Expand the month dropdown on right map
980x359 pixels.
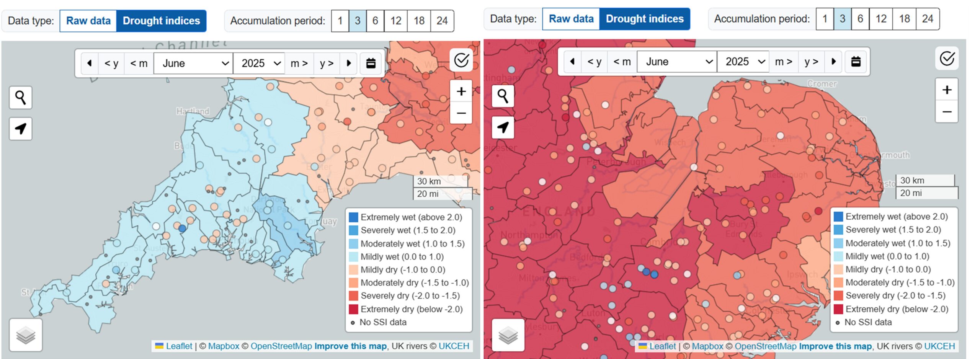(677, 61)
